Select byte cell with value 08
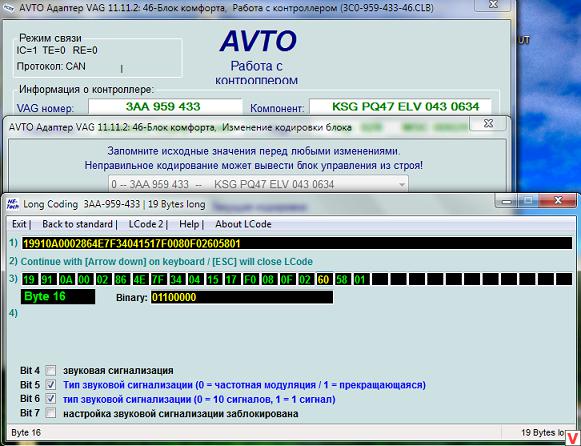Image resolution: width=581 pixels, height=446 pixels. coord(269,279)
